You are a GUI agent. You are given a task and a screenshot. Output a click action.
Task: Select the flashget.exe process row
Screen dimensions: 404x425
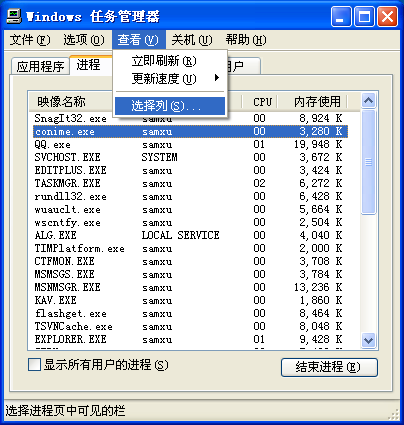(x=190, y=313)
